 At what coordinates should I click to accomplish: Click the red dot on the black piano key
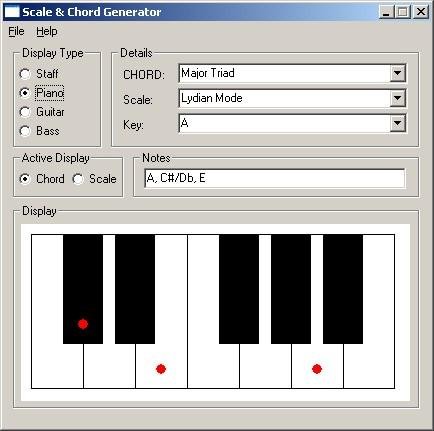click(x=83, y=324)
